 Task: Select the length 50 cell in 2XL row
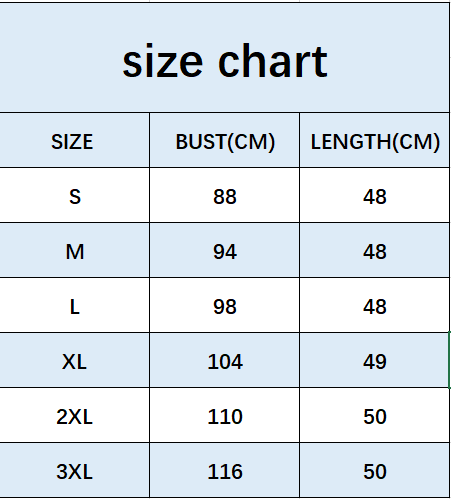(375, 415)
